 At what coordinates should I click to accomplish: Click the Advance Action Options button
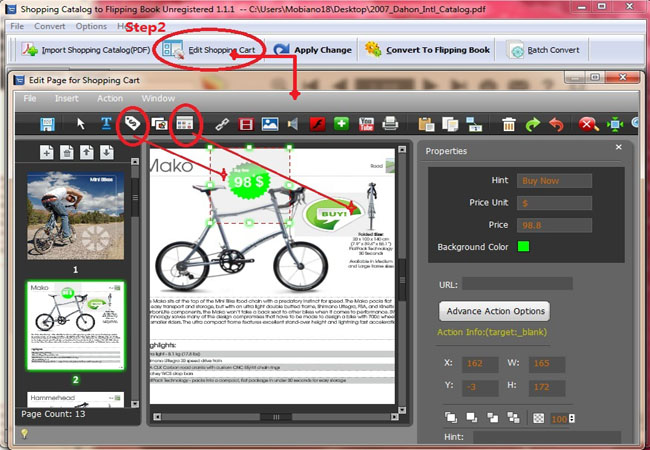pyautogui.click(x=495, y=311)
